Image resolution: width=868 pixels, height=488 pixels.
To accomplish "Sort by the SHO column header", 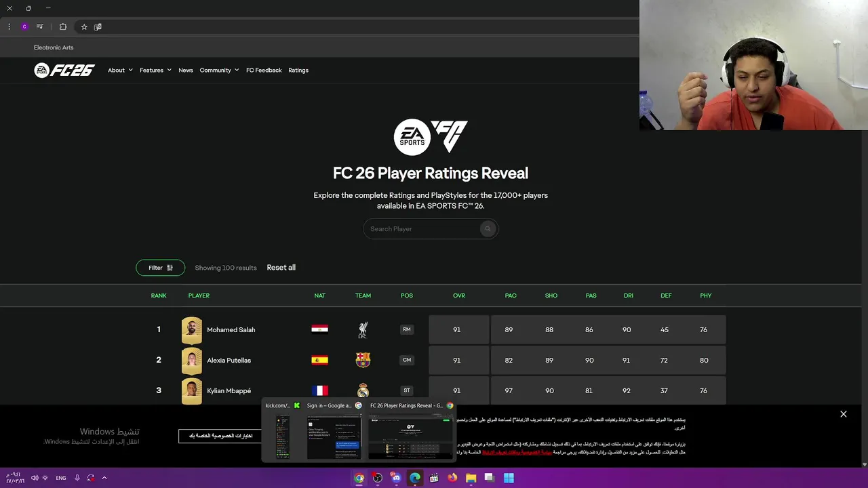I will tap(551, 296).
